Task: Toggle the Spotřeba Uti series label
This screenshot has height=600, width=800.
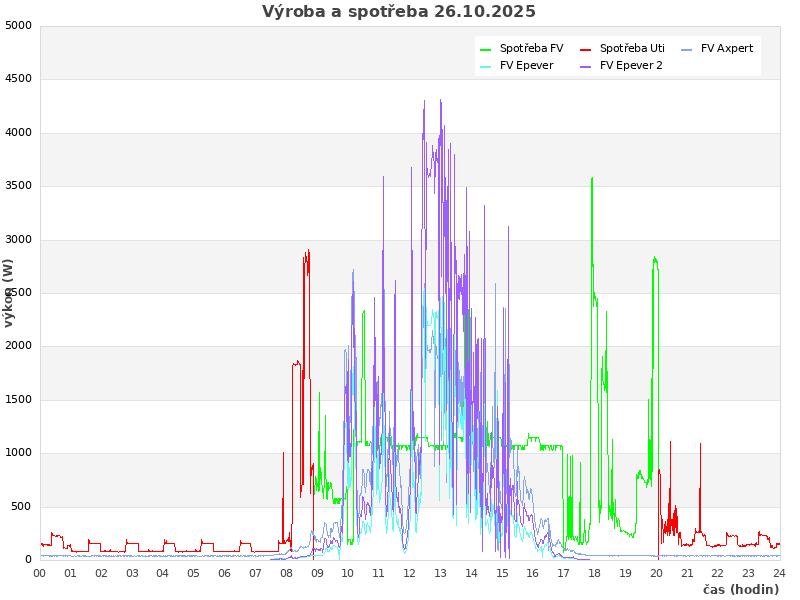Action: point(632,48)
